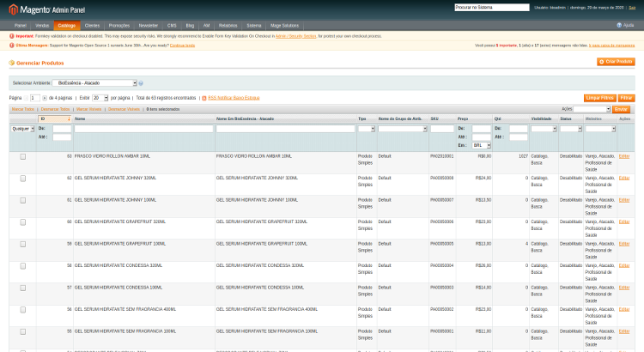
Task: Open the per-page Exibir dropdown
Action: 100,98
